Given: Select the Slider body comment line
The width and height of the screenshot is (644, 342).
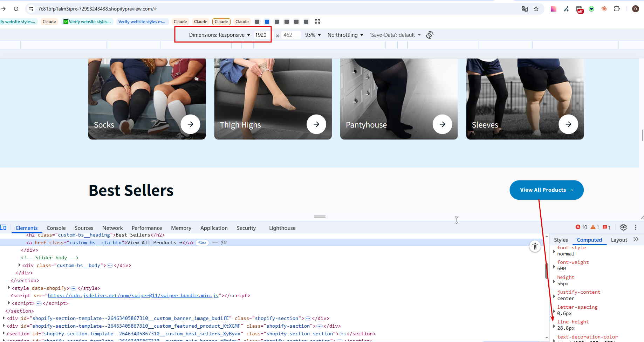Looking at the screenshot, I should click(50, 258).
